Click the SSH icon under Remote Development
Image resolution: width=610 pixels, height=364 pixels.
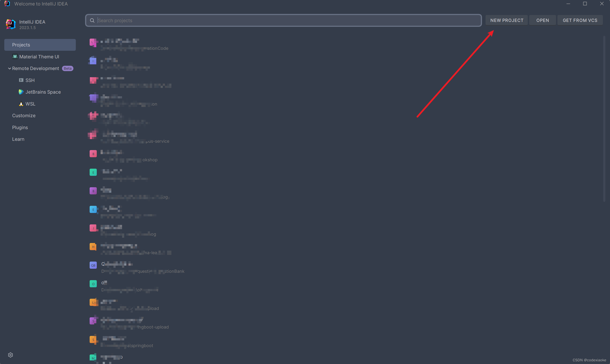[21, 80]
